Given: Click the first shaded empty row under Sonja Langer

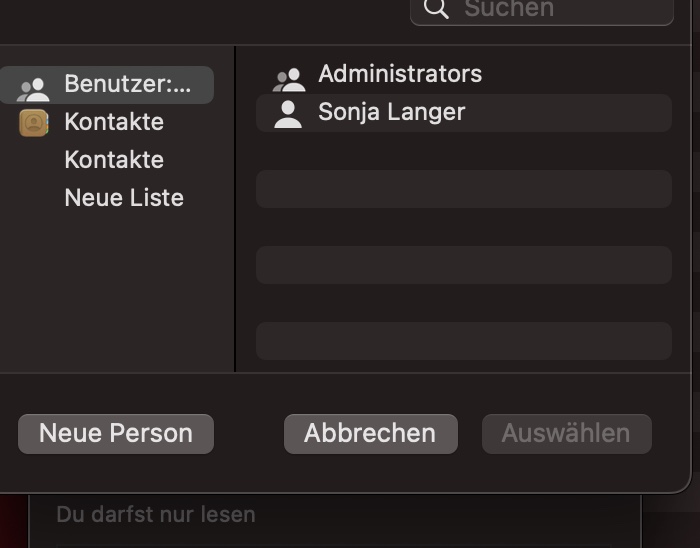Looking at the screenshot, I should [x=463, y=189].
